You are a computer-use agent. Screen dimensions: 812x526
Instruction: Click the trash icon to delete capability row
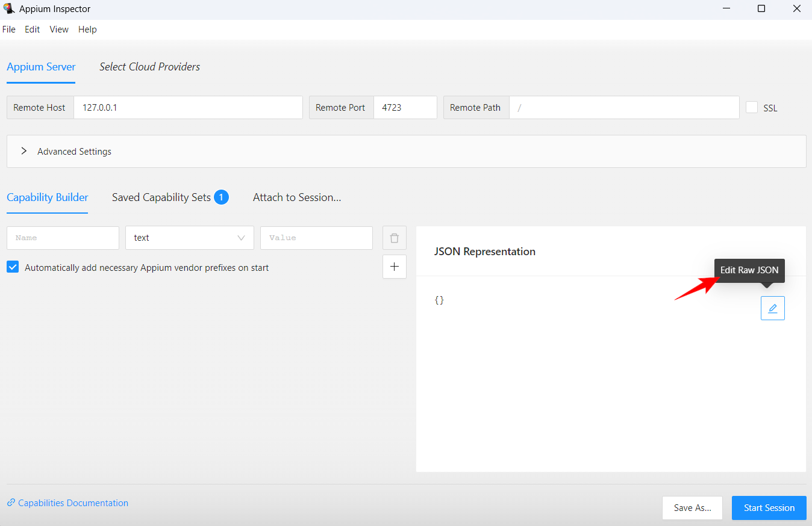click(395, 238)
